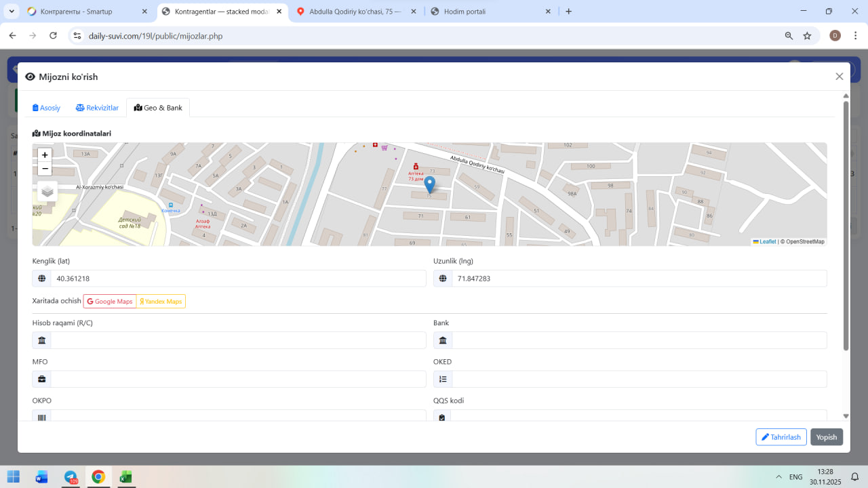Click the blue location marker pin
Image resolution: width=868 pixels, height=488 pixels.
tap(429, 184)
